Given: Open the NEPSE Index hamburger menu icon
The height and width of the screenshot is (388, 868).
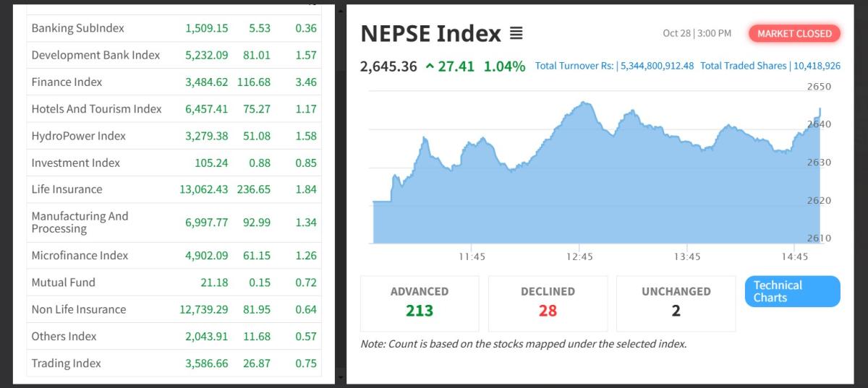Looking at the screenshot, I should pos(516,34).
